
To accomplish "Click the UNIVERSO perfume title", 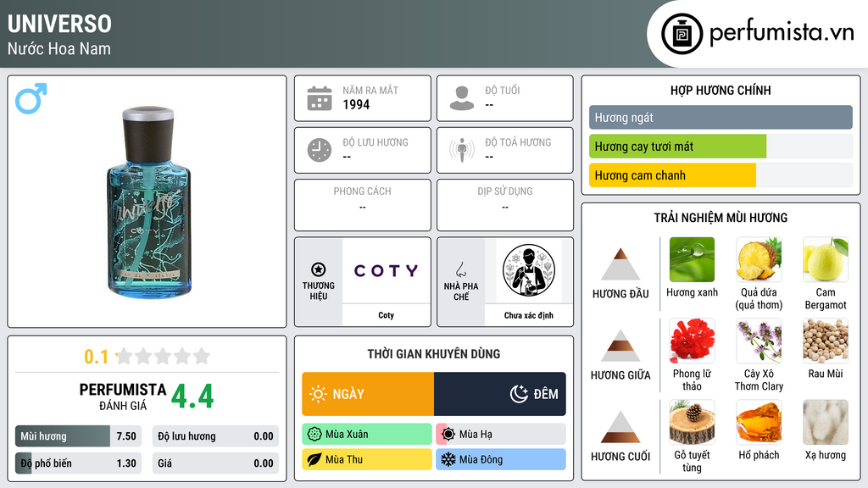I will pyautogui.click(x=59, y=24).
